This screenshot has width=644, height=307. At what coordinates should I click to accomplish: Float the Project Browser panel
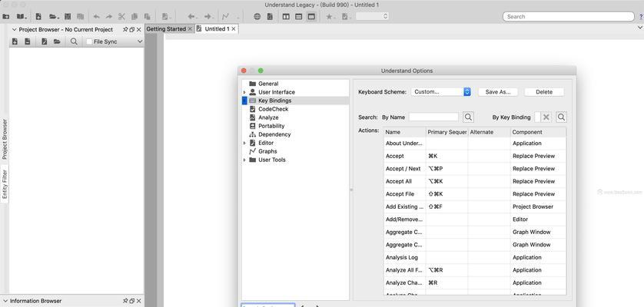(132, 30)
